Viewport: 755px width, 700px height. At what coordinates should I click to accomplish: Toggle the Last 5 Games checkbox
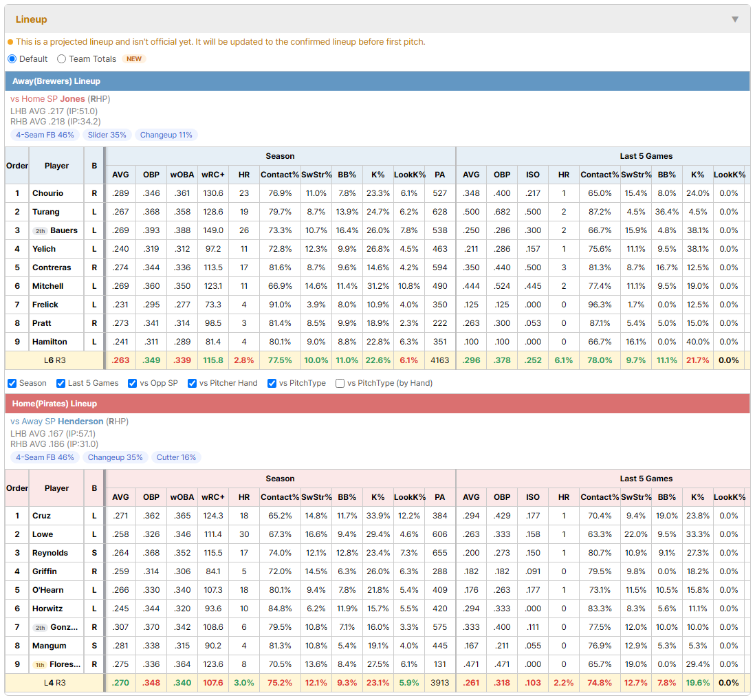pos(61,383)
